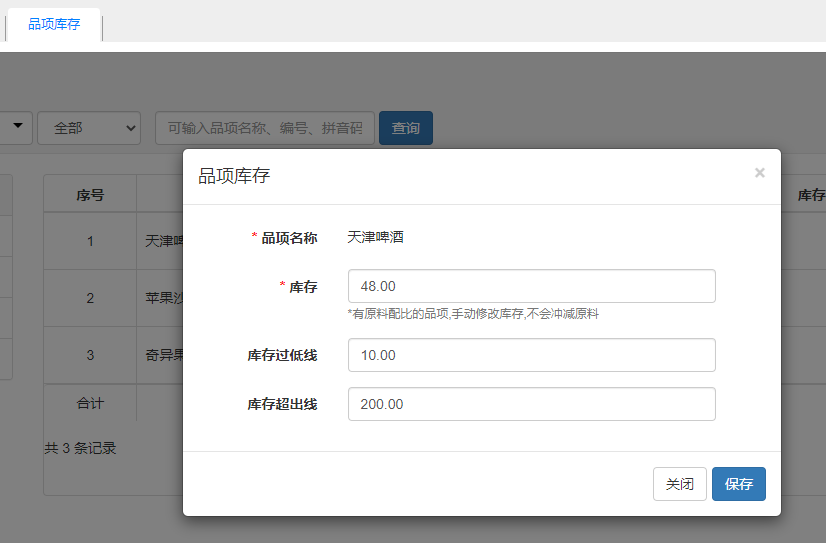Click the 库存 column header in the table
This screenshot has height=543, width=826.
click(x=810, y=195)
